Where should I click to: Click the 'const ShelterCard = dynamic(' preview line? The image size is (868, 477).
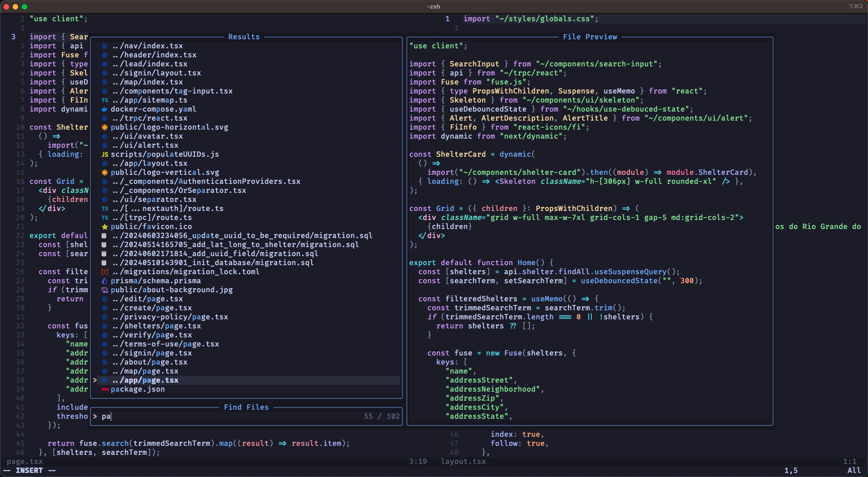coord(472,154)
